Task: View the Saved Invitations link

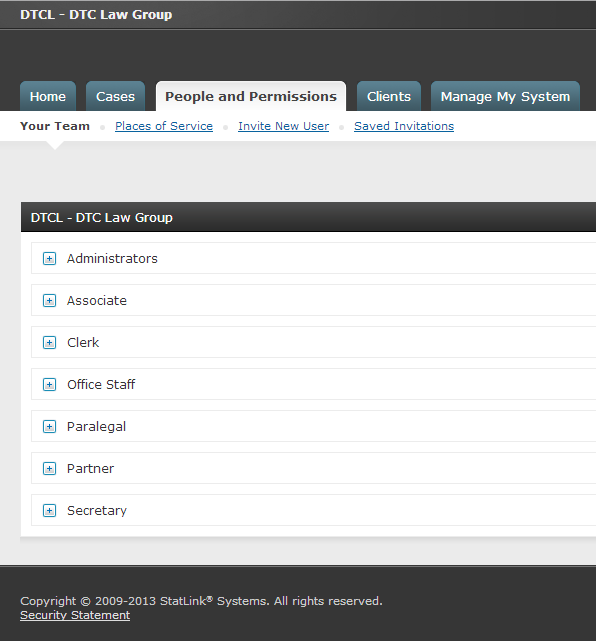Action: coord(404,126)
